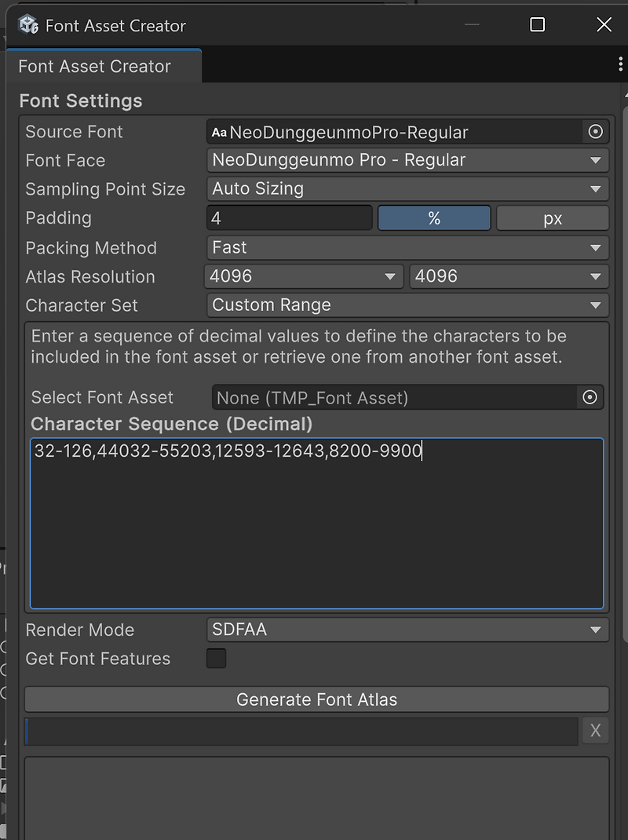The image size is (628, 840).
Task: Click the X cancel button beside progress bar
Action: [595, 731]
